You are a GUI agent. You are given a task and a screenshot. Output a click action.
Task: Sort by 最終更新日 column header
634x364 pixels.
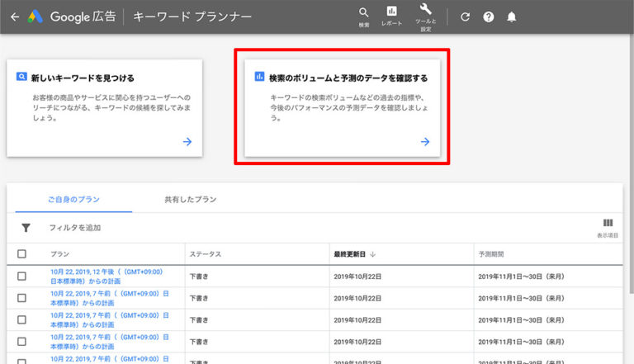(x=349, y=254)
